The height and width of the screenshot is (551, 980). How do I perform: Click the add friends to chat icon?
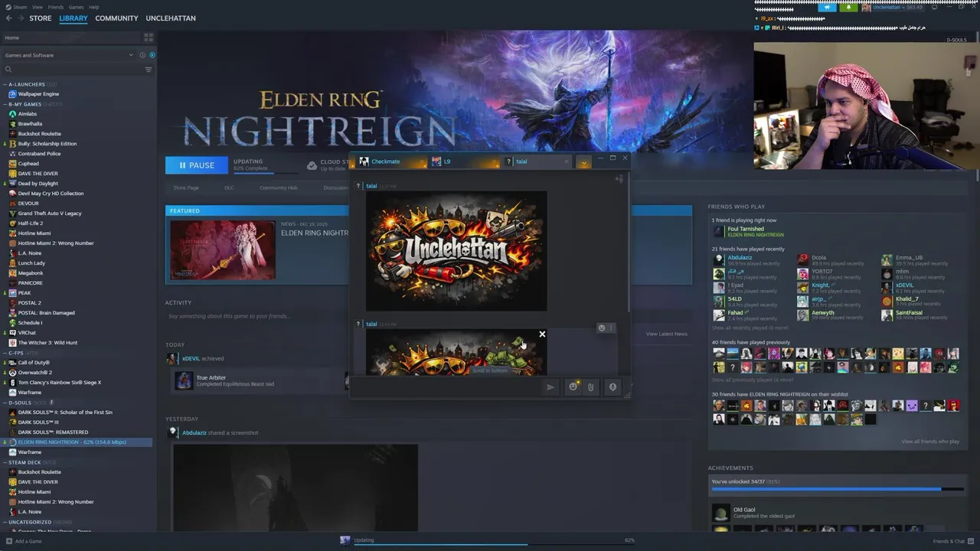[x=619, y=179]
